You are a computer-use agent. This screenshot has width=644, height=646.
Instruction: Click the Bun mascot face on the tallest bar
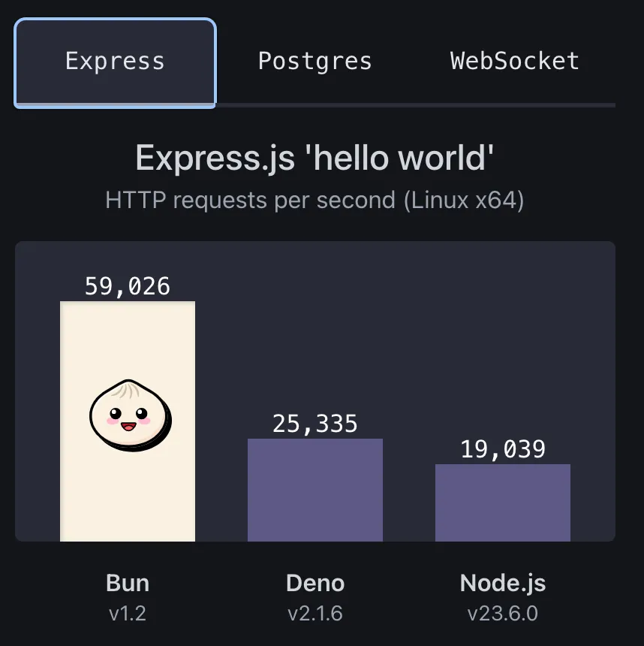pyautogui.click(x=128, y=417)
